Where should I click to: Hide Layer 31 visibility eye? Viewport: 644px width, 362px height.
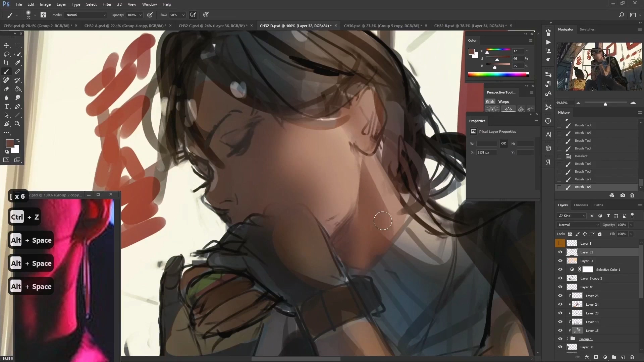(x=560, y=261)
